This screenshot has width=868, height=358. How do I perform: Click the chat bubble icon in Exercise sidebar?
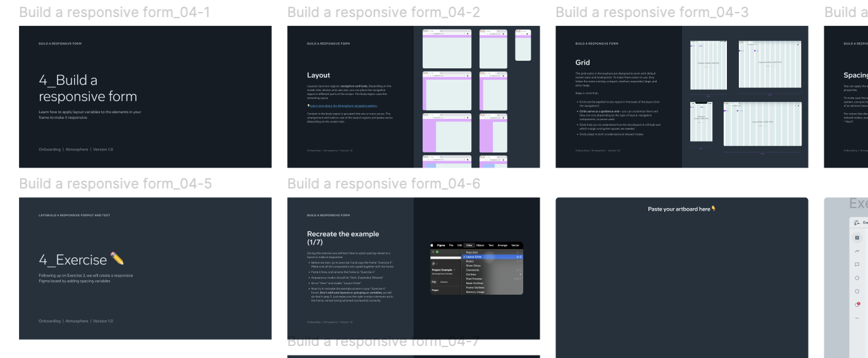[x=857, y=264]
